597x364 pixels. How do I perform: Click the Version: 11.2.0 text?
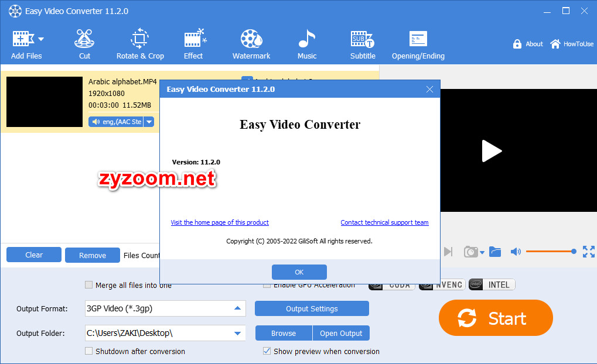tap(196, 162)
